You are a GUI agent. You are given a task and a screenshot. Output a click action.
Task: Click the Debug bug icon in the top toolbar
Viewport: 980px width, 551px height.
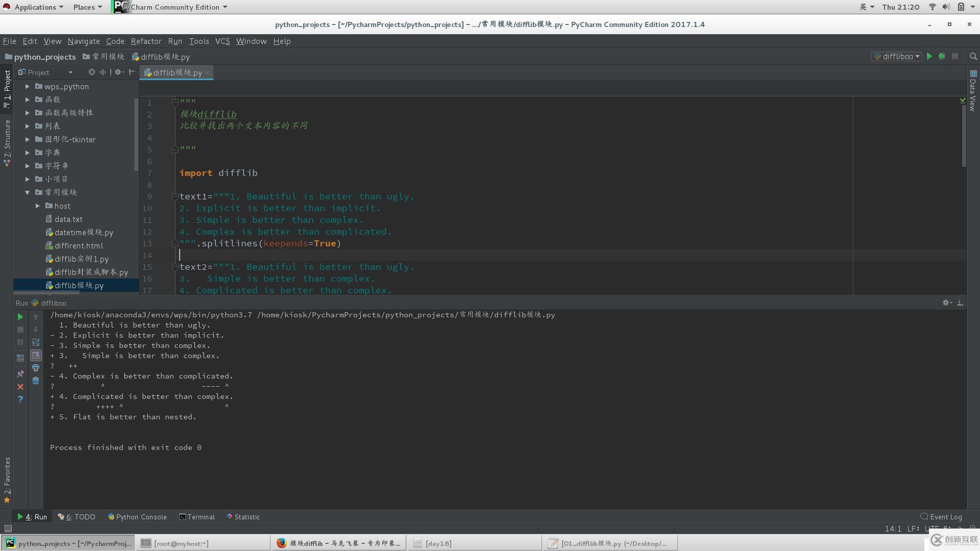click(x=942, y=57)
